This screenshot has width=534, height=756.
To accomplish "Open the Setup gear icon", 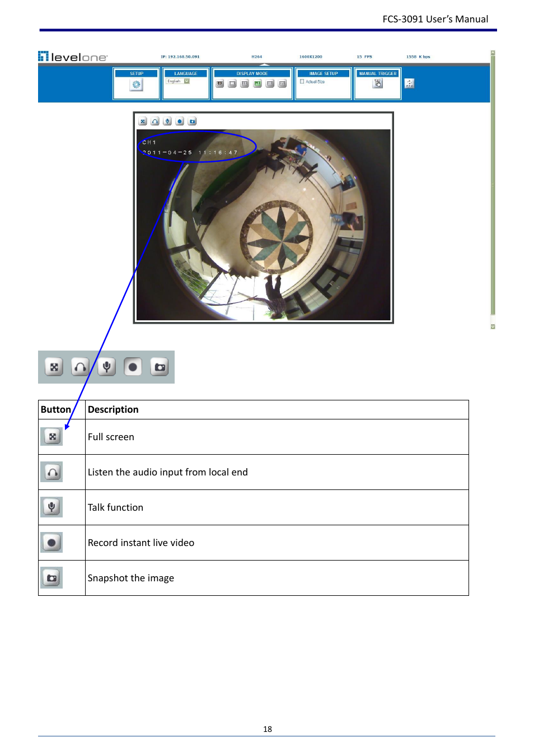I will point(136,85).
